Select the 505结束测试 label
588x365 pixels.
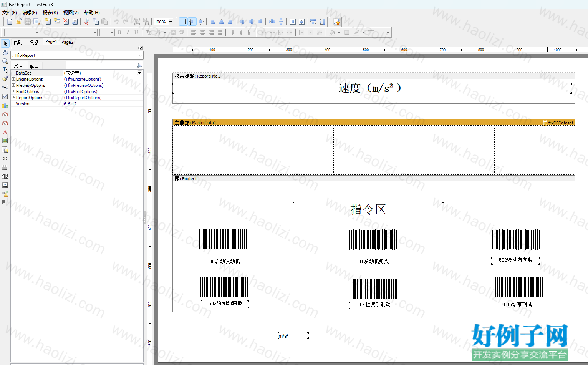click(x=518, y=304)
